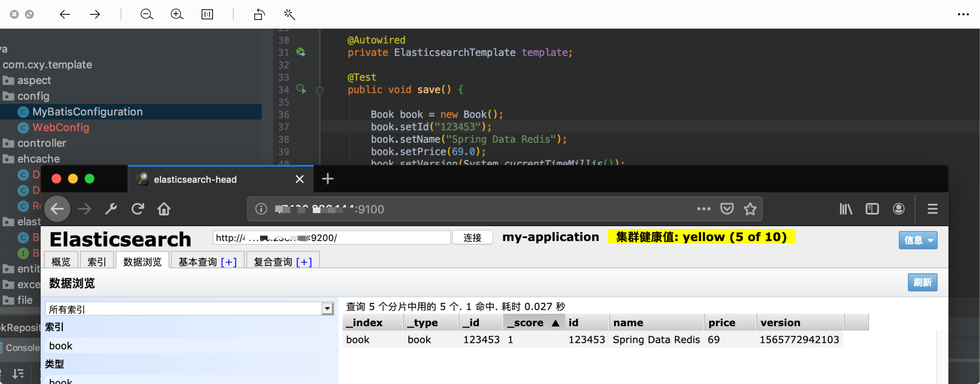The image size is (980, 384).
Task: Select MyBatisConfiguration in project tree
Action: pyautogui.click(x=87, y=112)
